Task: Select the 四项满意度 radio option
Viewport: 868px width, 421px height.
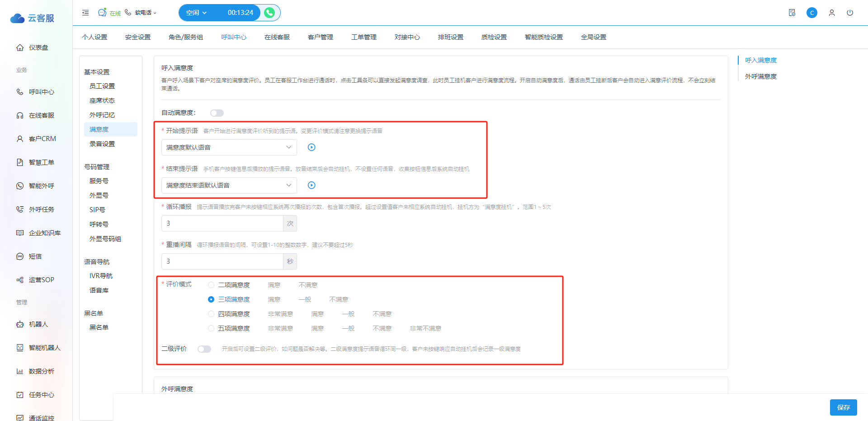Action: pos(211,314)
